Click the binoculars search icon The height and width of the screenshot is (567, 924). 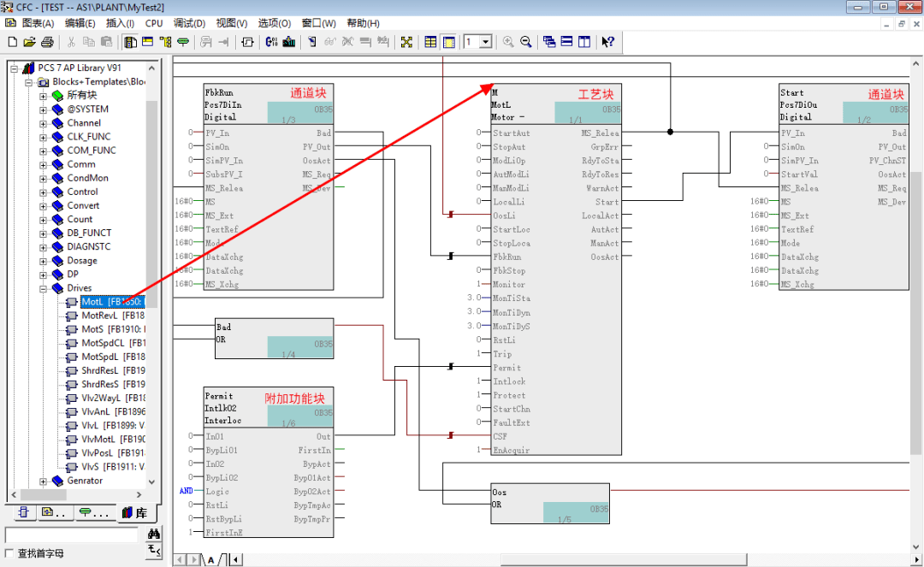154,534
